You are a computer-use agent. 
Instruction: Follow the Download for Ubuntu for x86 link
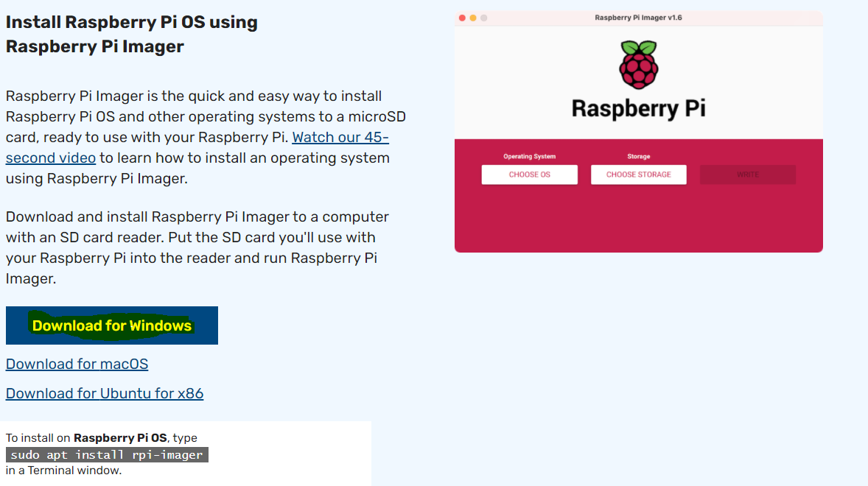point(105,393)
